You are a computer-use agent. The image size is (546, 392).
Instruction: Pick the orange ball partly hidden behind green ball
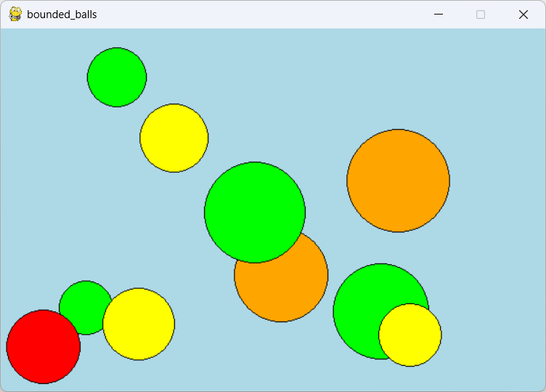(x=290, y=290)
